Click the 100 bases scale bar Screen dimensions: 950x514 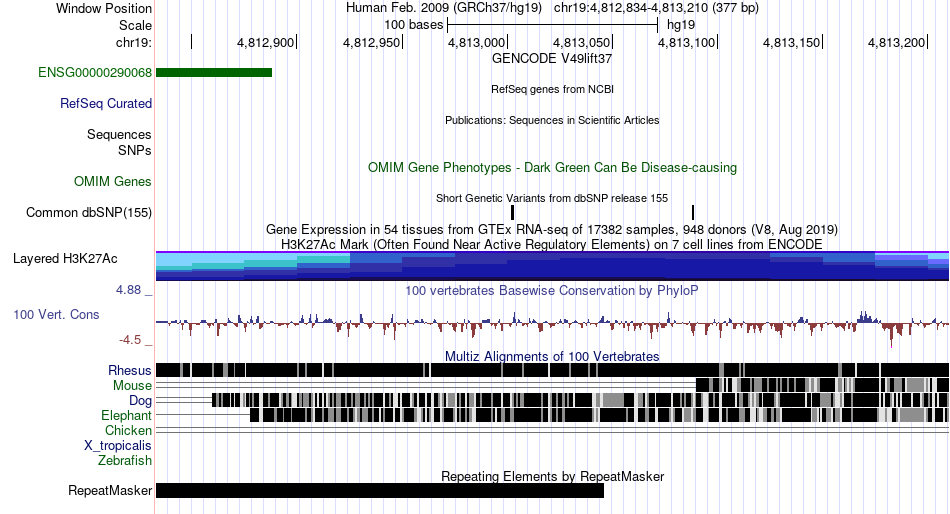[x=553, y=25]
